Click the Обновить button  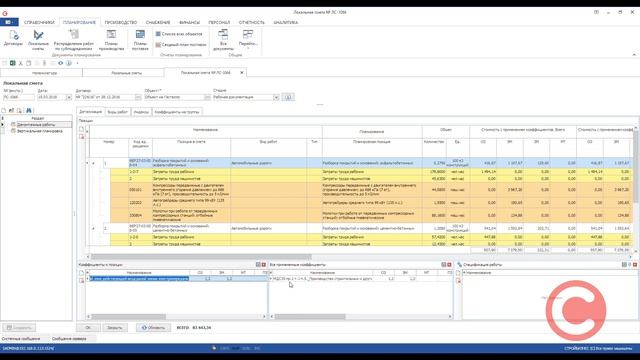click(153, 328)
